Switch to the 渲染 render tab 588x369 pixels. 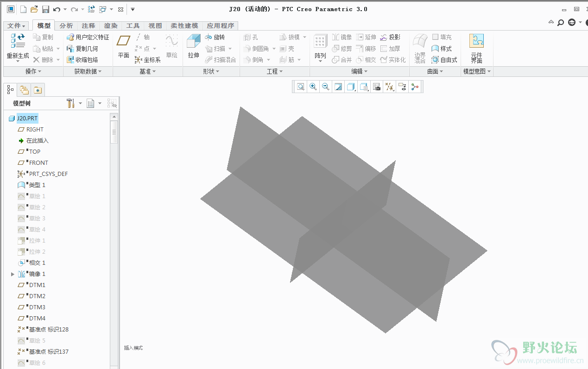point(111,26)
